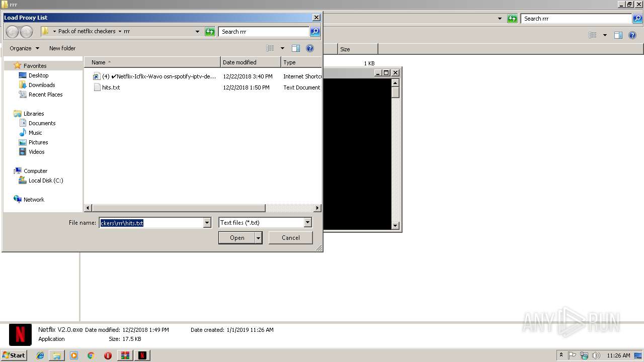644x362 pixels.
Task: Click the Search rrr field in the Explorer window
Action: 576,19
